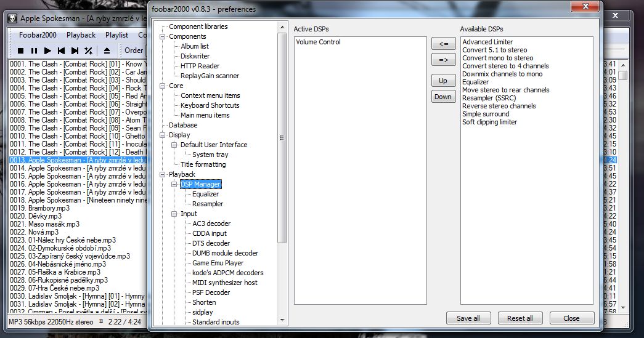Select MIDI synthesizer host in tree
644x338 pixels.
(225, 283)
